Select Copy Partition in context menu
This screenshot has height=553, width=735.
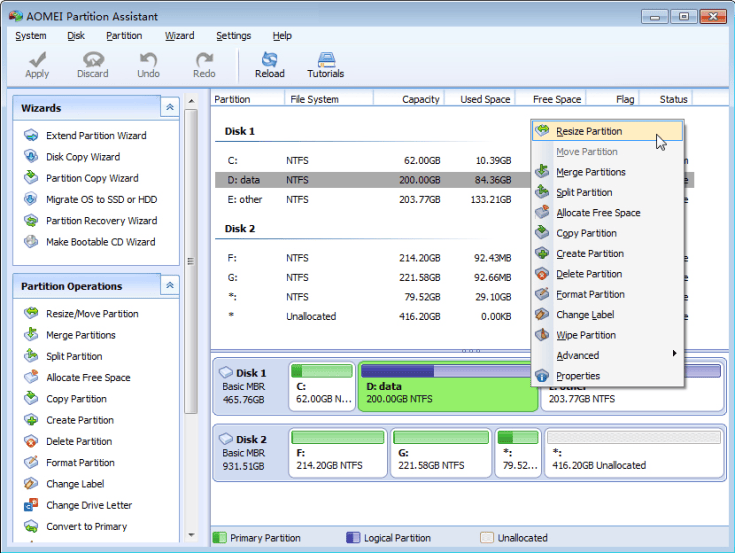[x=607, y=233]
